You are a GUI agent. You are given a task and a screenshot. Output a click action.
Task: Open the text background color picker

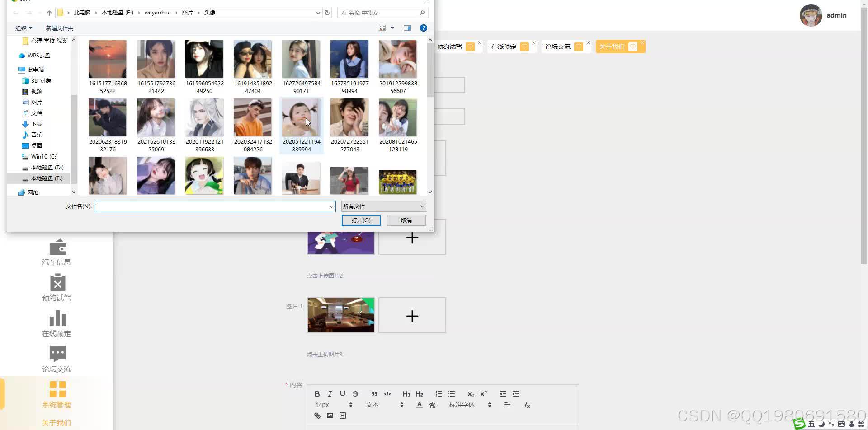coord(432,405)
